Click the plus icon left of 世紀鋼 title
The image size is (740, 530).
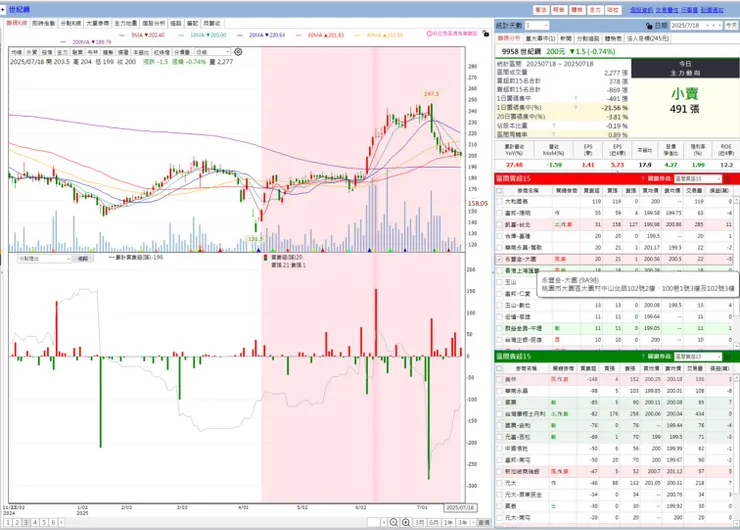click(x=3, y=9)
